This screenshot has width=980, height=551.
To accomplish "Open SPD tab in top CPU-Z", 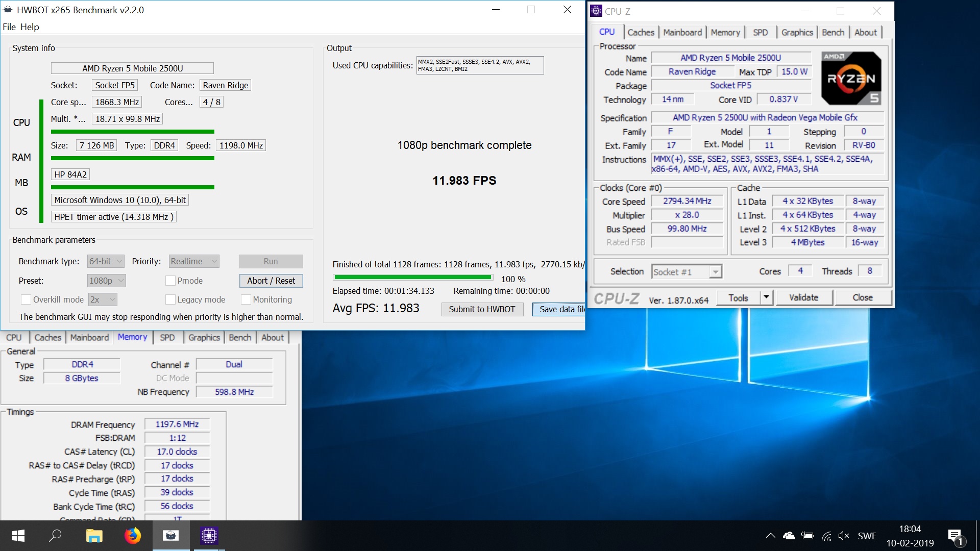I will pos(760,32).
